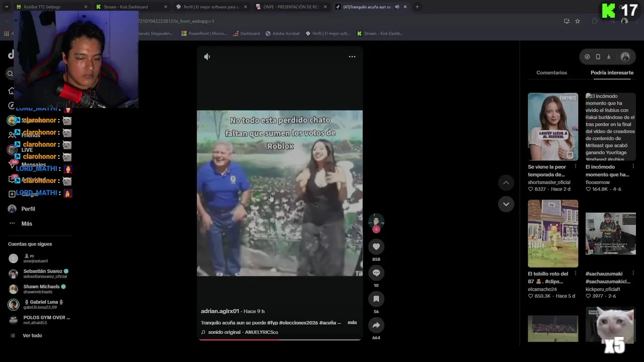Bookmark this page with the star icon
This screenshot has width=644, height=362.
pyautogui.click(x=578, y=21)
